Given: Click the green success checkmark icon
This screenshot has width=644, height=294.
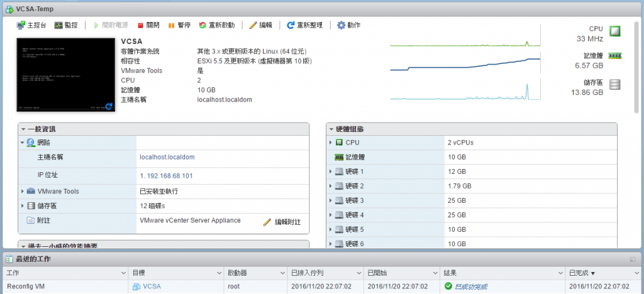Looking at the screenshot, I should pyautogui.click(x=448, y=286).
